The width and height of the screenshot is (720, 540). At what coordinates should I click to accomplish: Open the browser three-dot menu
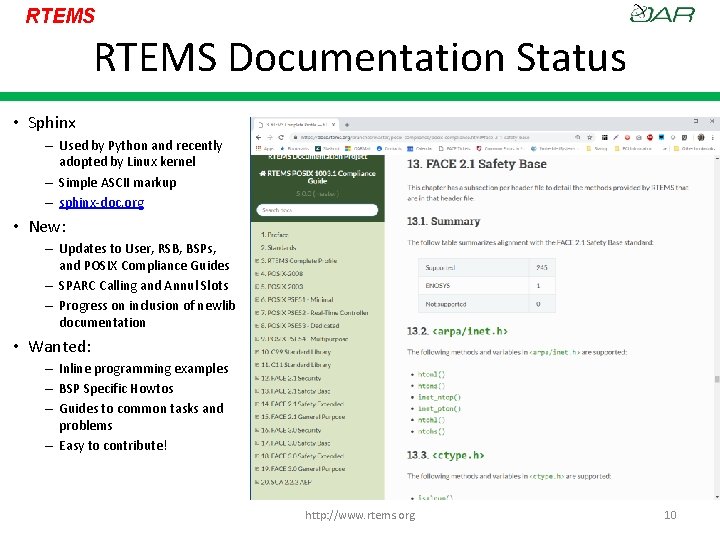(713, 137)
